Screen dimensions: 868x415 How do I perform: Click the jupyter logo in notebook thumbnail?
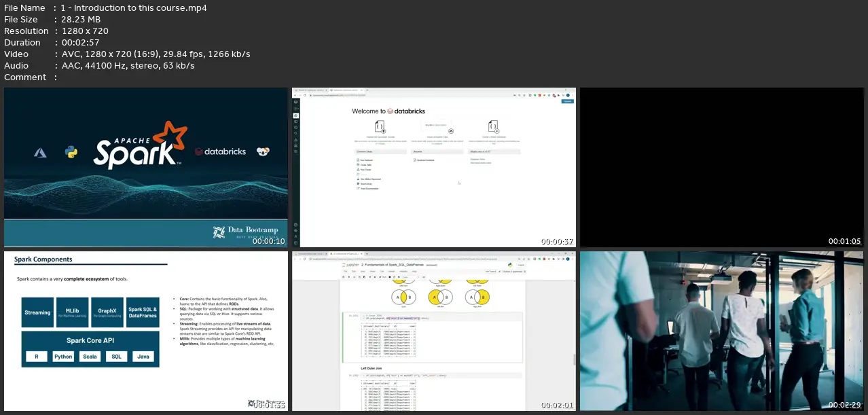tap(352, 264)
